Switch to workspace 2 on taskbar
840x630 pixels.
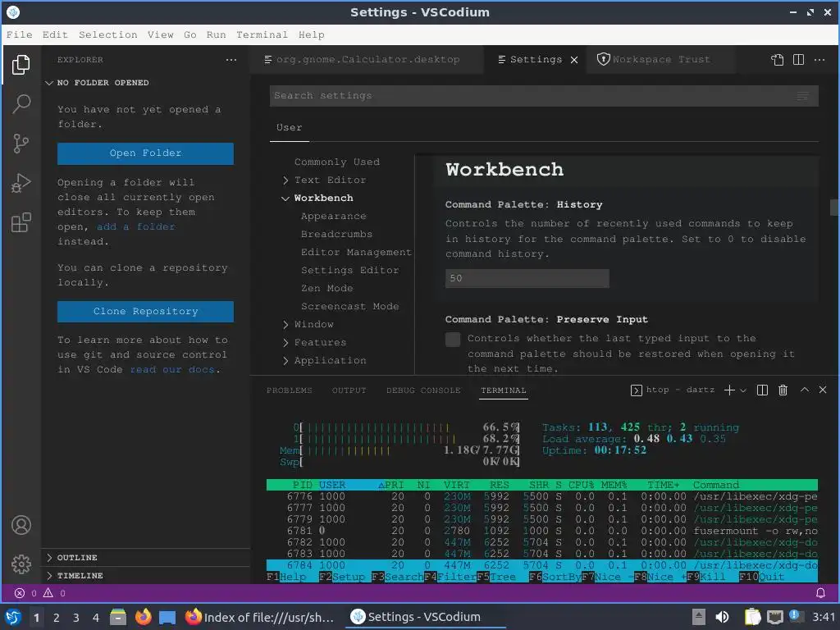pyautogui.click(x=56, y=617)
